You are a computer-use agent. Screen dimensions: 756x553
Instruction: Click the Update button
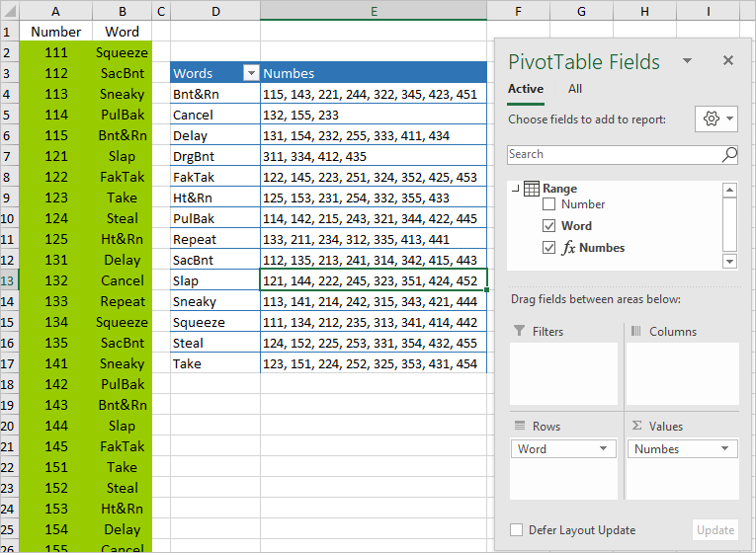click(715, 530)
